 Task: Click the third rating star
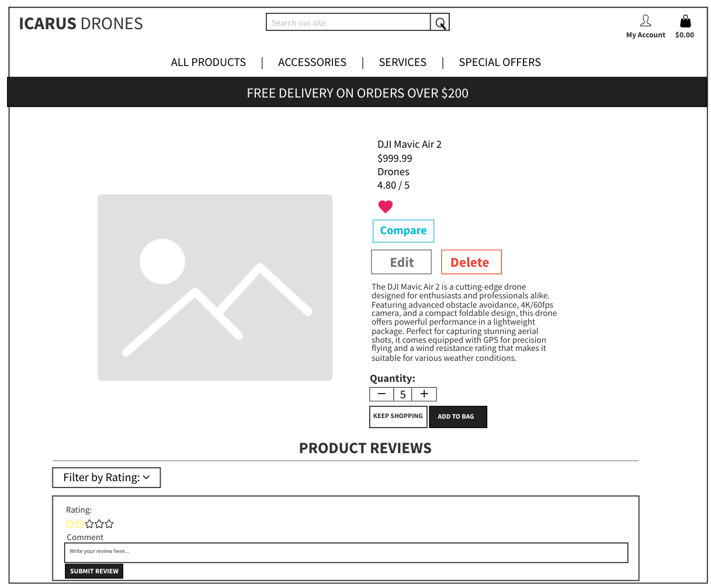click(x=90, y=524)
